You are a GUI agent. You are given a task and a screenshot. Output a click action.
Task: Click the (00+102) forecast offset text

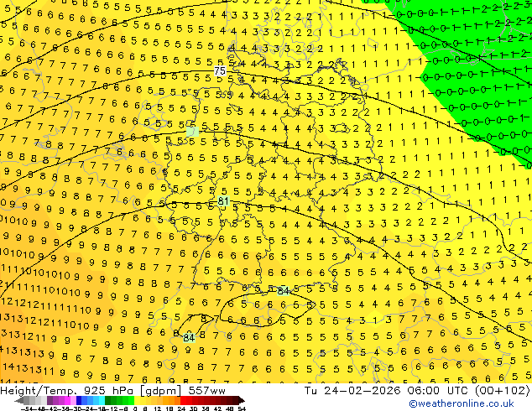(503, 390)
